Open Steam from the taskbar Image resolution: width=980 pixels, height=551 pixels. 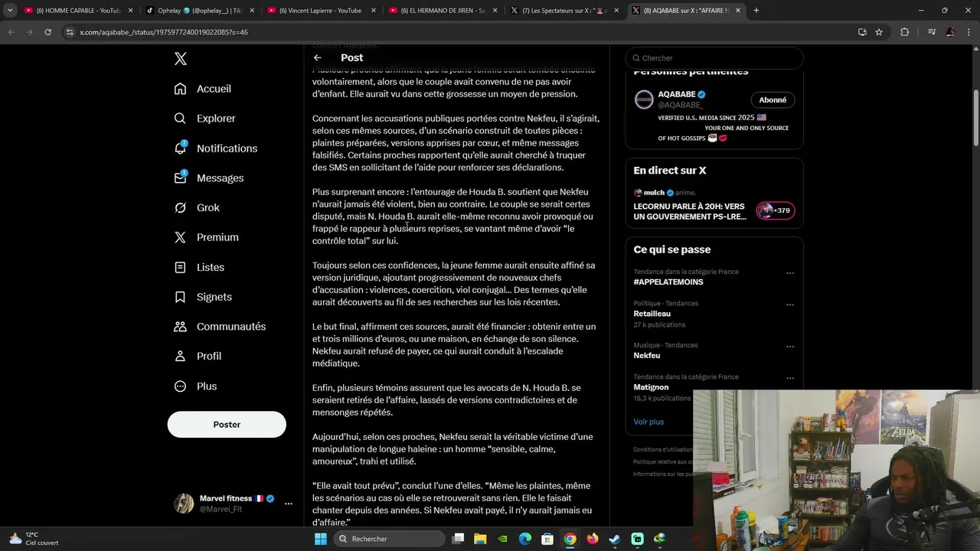(x=614, y=539)
